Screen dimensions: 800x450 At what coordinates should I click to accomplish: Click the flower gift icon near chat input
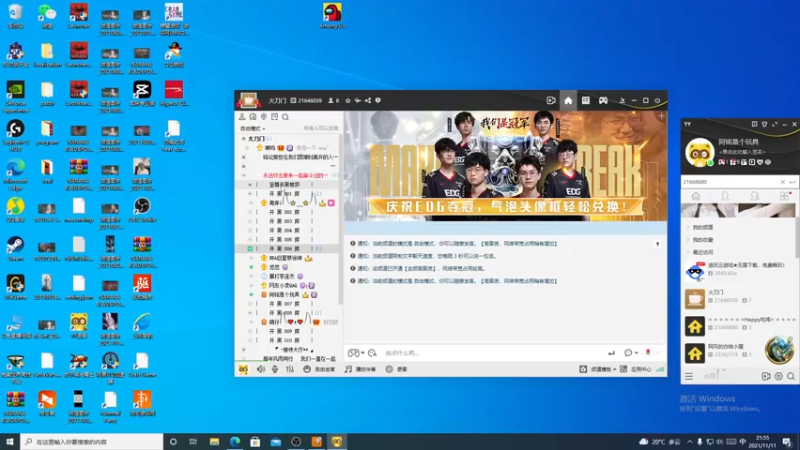648,353
